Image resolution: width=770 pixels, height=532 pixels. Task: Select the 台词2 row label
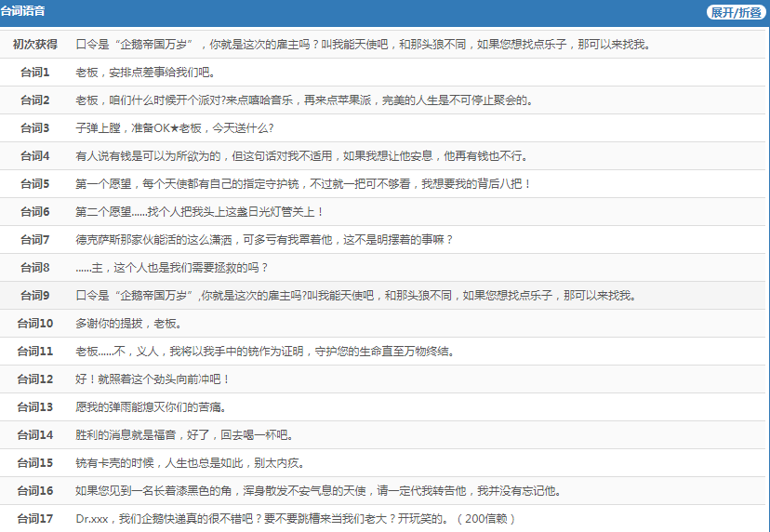[34, 100]
